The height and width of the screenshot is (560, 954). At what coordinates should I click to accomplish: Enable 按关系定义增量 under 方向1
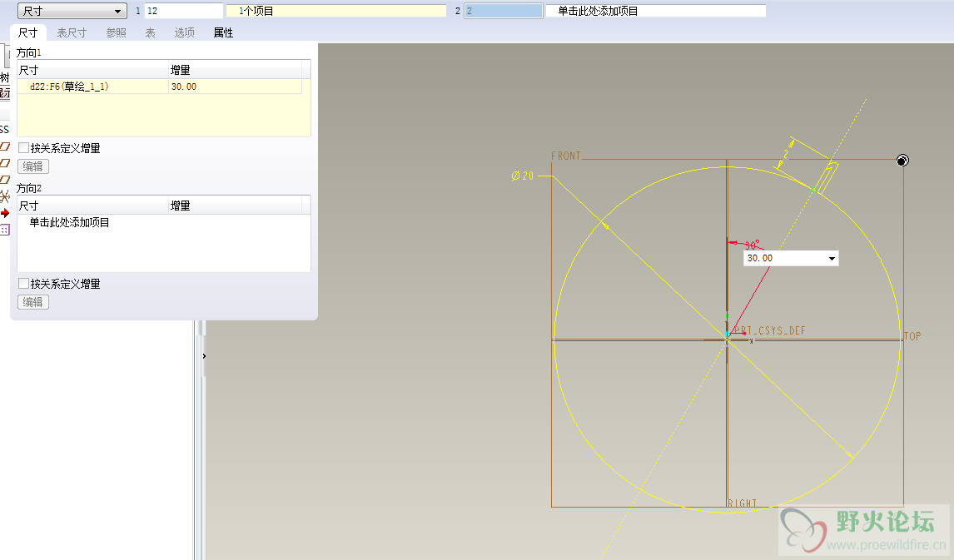click(x=24, y=148)
